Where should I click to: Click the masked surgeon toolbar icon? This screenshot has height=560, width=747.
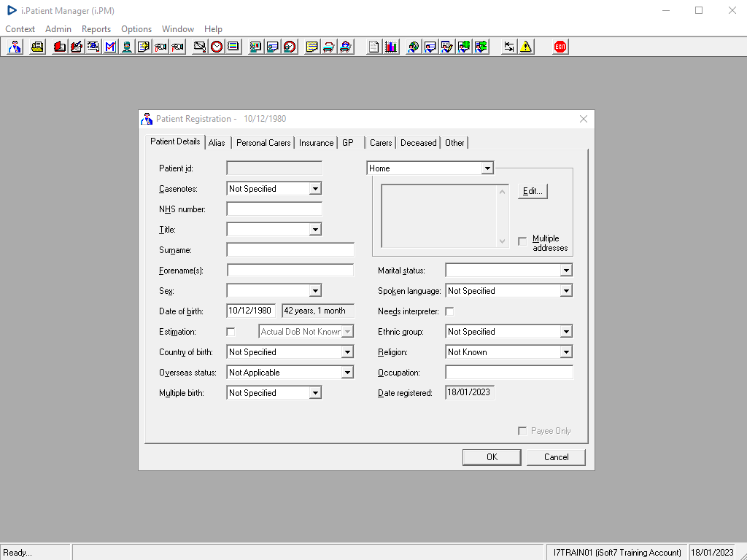[127, 47]
